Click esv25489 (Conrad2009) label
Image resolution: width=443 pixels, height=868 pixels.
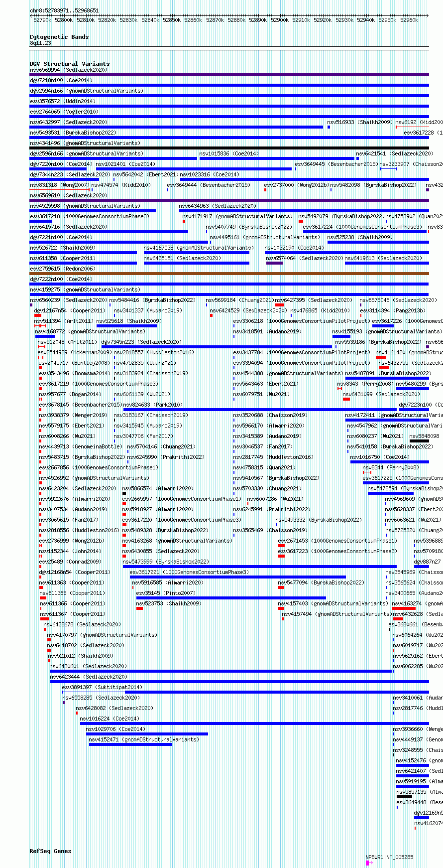(x=71, y=562)
